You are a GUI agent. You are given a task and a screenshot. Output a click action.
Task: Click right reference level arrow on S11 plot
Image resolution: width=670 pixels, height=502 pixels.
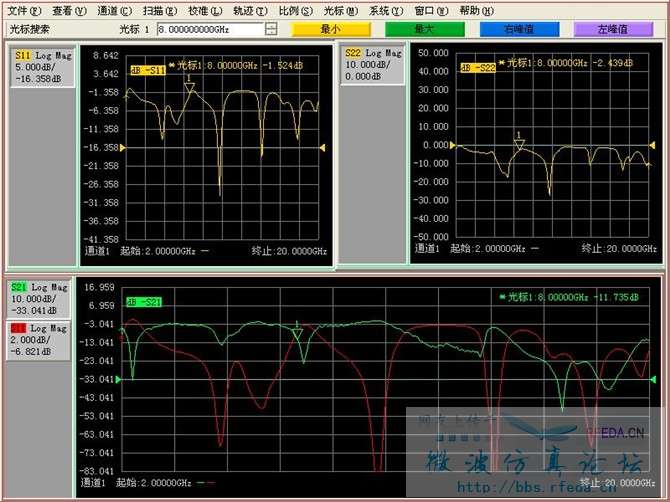(x=322, y=148)
